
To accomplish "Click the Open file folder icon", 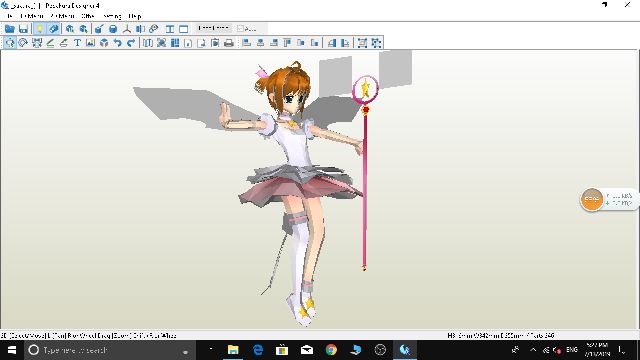I will coord(10,29).
